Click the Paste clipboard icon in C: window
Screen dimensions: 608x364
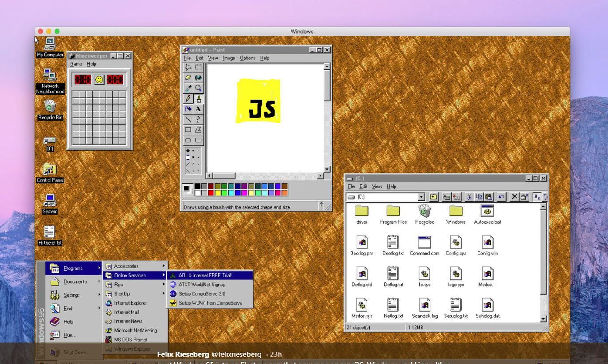489,197
